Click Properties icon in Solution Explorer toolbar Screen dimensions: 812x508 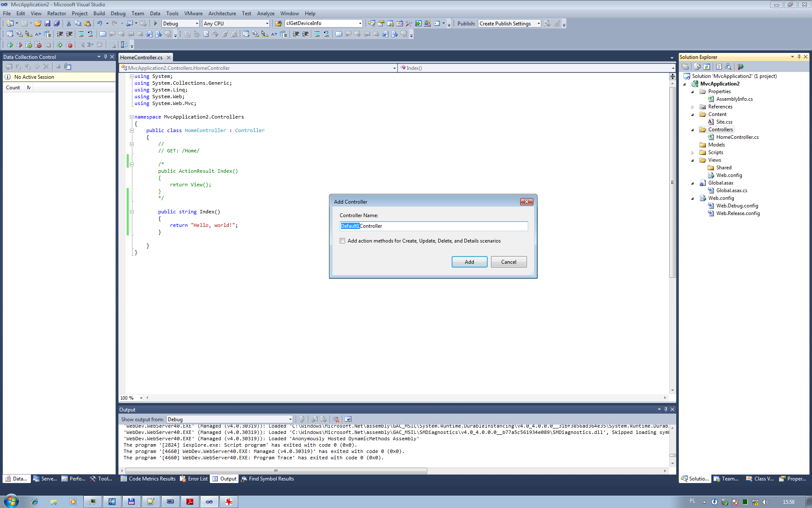pos(685,66)
